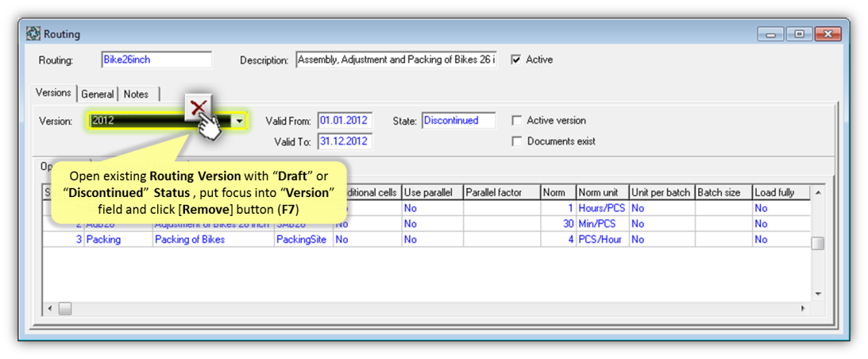Viewport: 868px width, 359px height.
Task: Maximize the Routing window
Action: click(800, 34)
